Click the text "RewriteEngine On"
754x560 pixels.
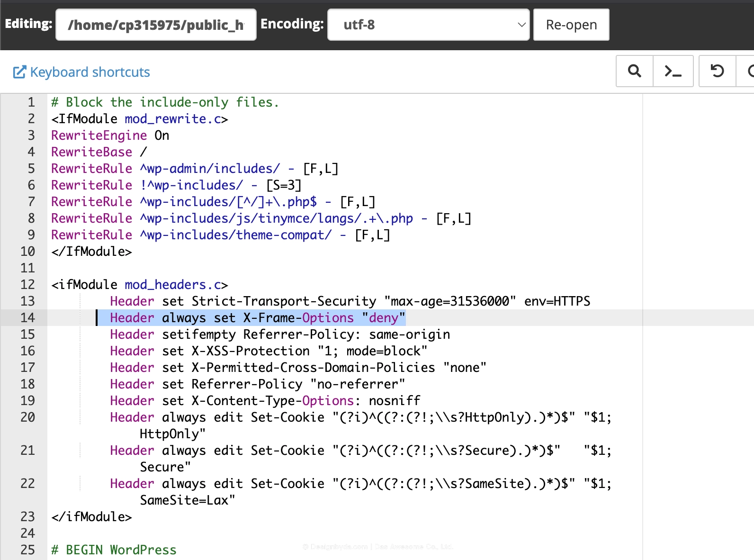110,135
